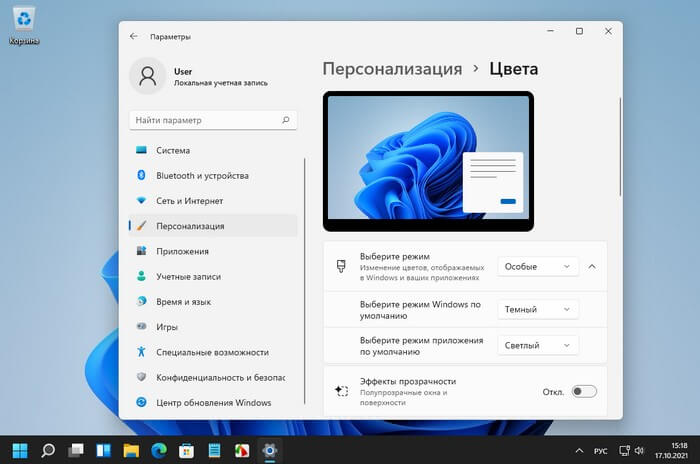Open the Корзина desktop icon
The height and width of the screenshot is (464, 700).
[24, 26]
